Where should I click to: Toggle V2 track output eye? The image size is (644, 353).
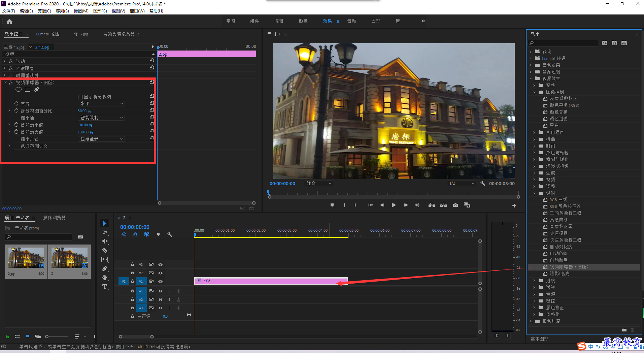[161, 273]
